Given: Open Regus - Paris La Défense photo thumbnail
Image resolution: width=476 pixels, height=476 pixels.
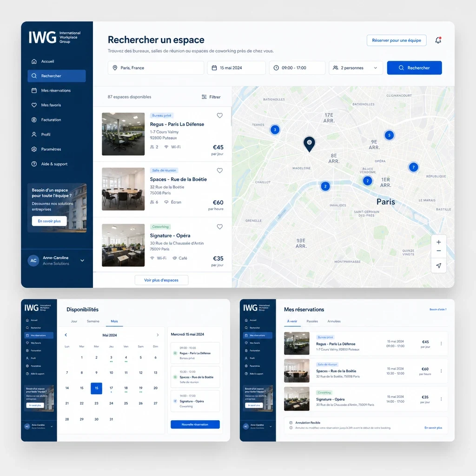Looking at the screenshot, I should [x=123, y=134].
